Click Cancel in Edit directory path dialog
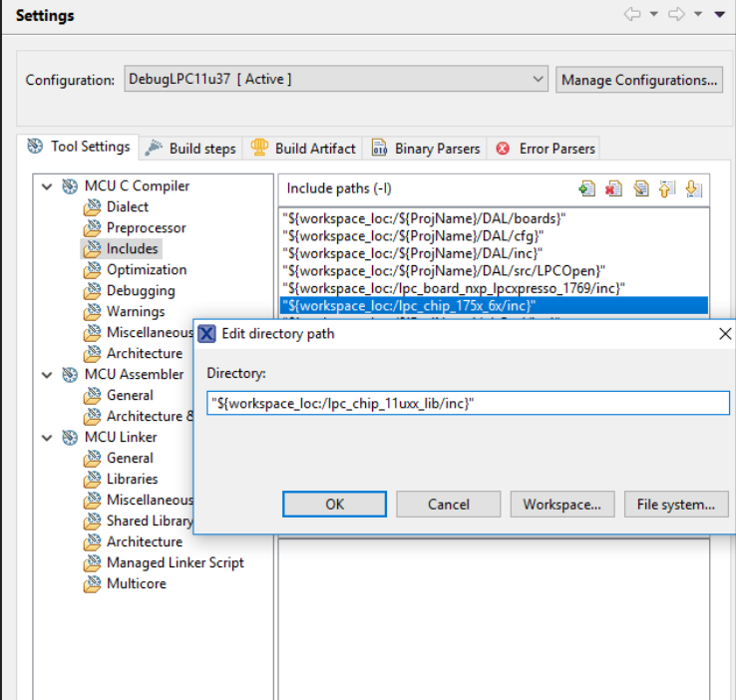 point(448,505)
